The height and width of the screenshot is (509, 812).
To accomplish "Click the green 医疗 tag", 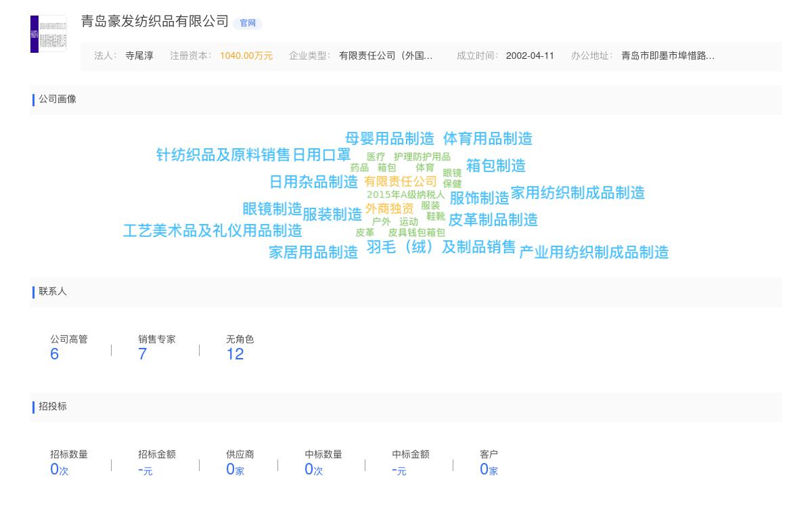I will [x=376, y=157].
